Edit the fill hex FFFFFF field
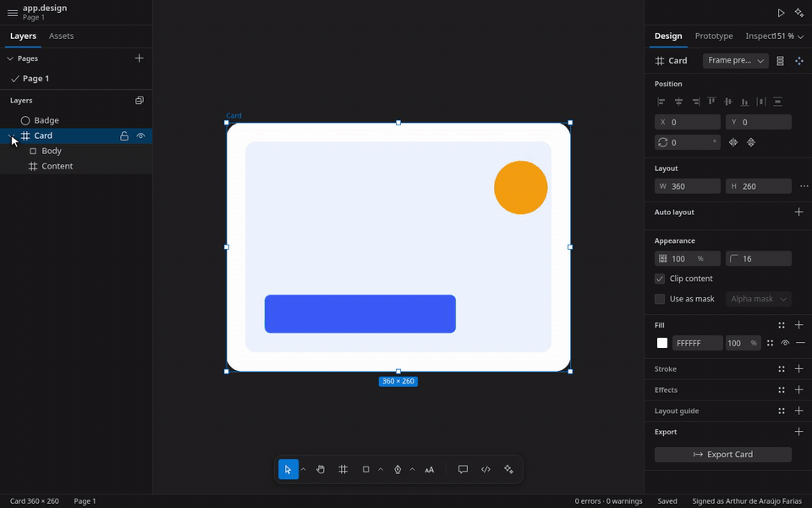Image resolution: width=812 pixels, height=508 pixels. (697, 343)
